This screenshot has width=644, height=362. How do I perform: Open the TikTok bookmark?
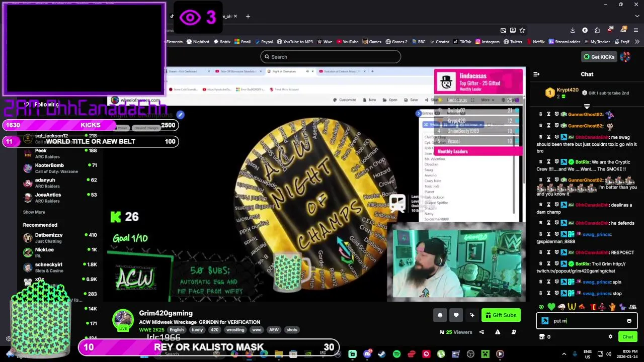tap(462, 42)
